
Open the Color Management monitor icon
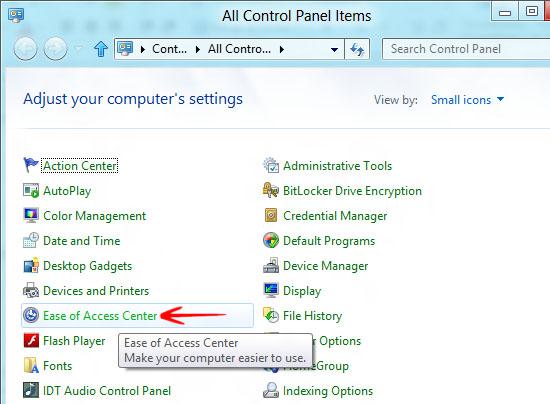(31, 216)
